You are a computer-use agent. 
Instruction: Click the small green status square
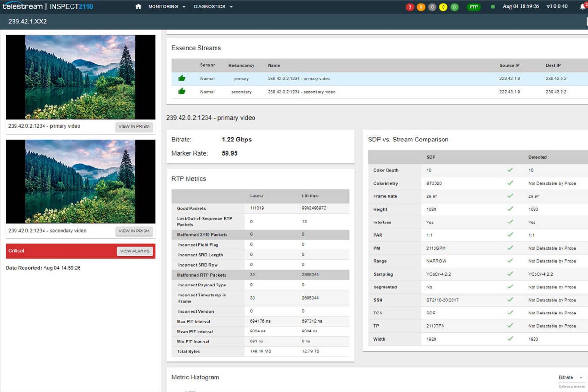(493, 7)
